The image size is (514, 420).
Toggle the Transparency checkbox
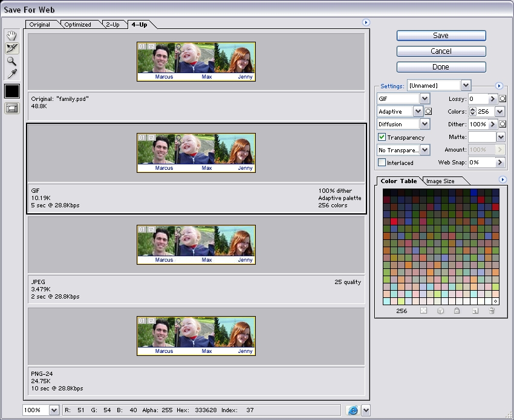tap(382, 137)
